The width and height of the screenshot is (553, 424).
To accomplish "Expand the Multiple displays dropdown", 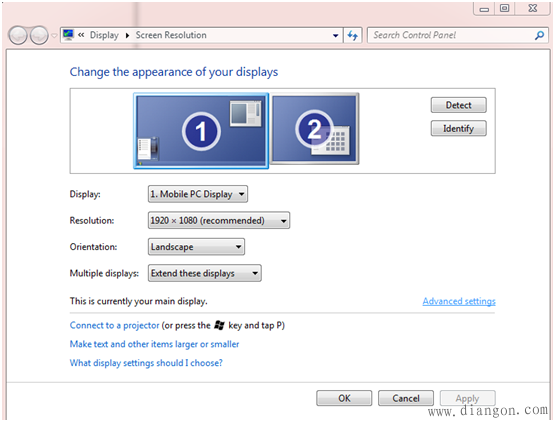I will [205, 273].
